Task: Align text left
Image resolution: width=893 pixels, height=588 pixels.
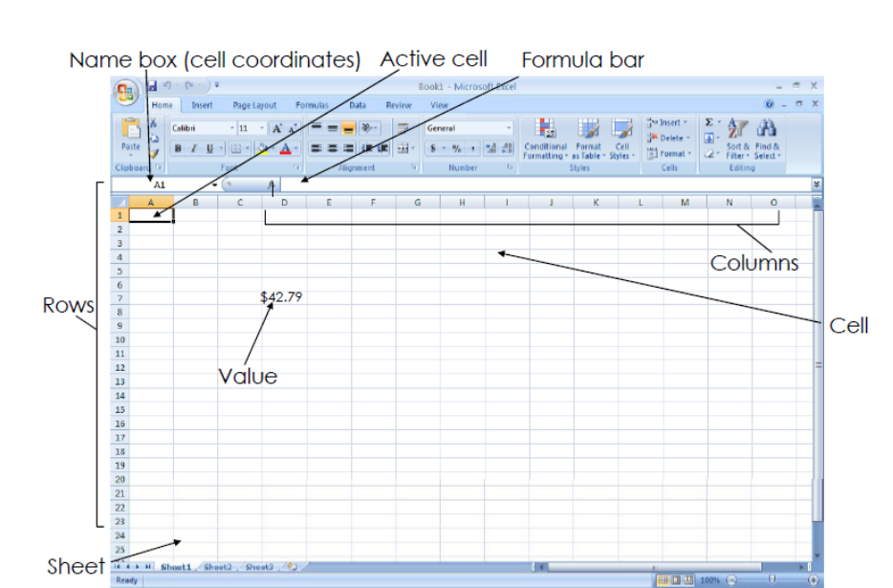Action: click(316, 149)
